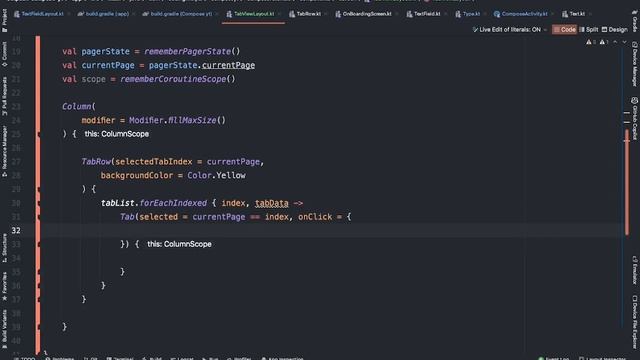Collapse the forEachIndexed block at line 30
The image size is (640, 360).
(39, 203)
